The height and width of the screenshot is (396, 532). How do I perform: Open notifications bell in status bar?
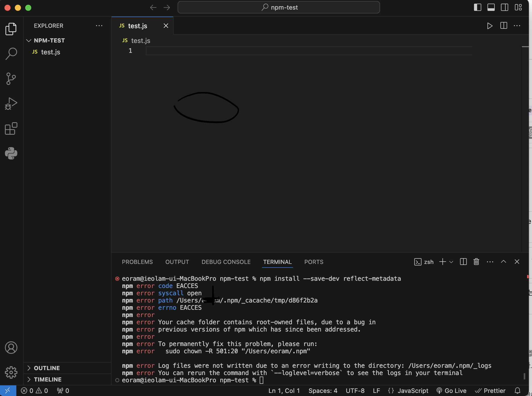(x=518, y=391)
